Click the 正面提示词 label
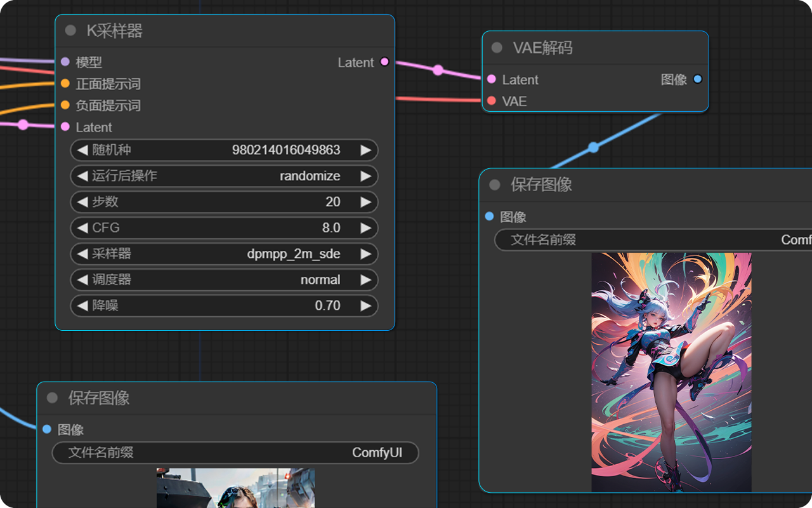 (x=108, y=84)
